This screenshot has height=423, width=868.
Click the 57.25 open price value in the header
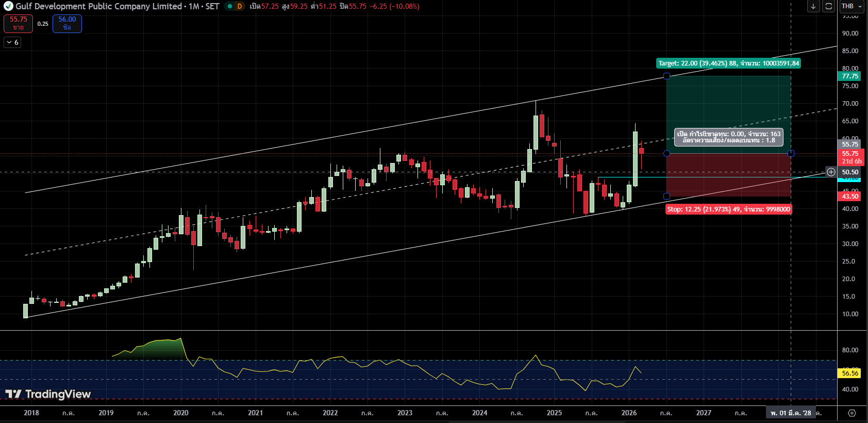[x=270, y=6]
